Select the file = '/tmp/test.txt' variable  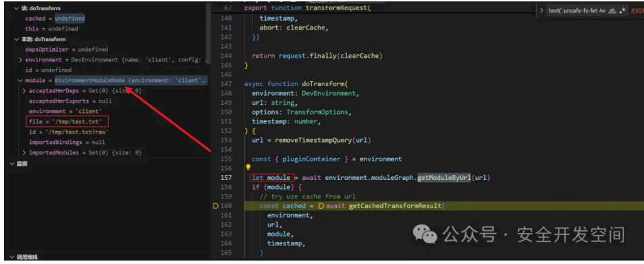pos(67,122)
